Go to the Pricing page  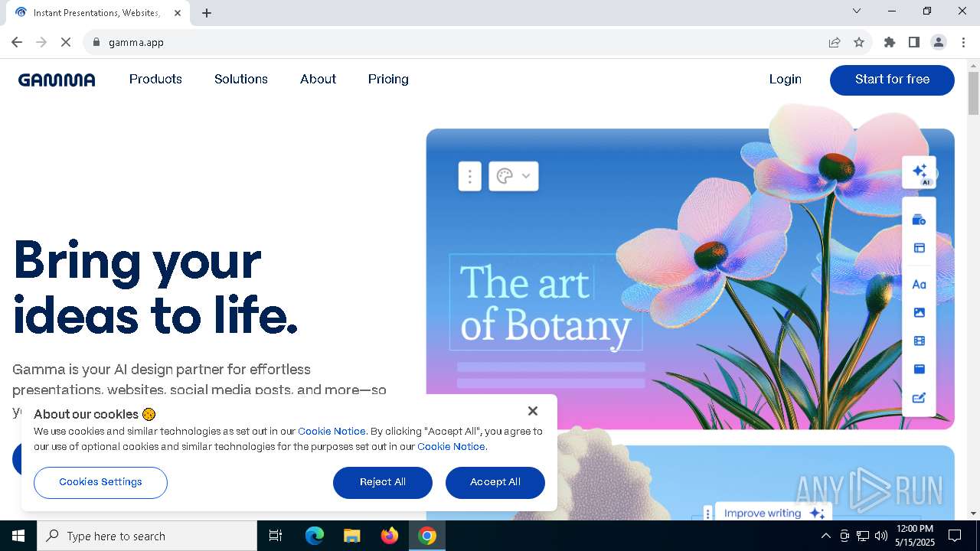[388, 80]
